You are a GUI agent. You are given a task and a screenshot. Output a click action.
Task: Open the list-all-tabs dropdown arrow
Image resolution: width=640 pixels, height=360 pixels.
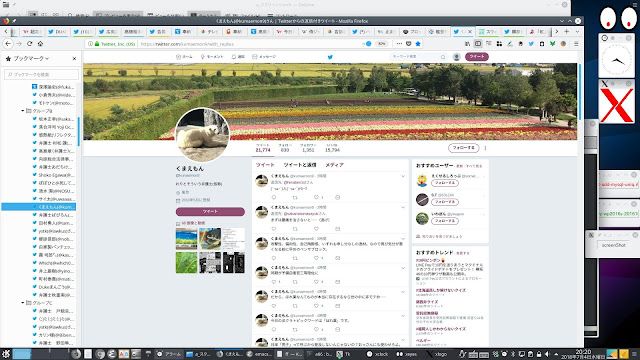[x=577, y=31]
